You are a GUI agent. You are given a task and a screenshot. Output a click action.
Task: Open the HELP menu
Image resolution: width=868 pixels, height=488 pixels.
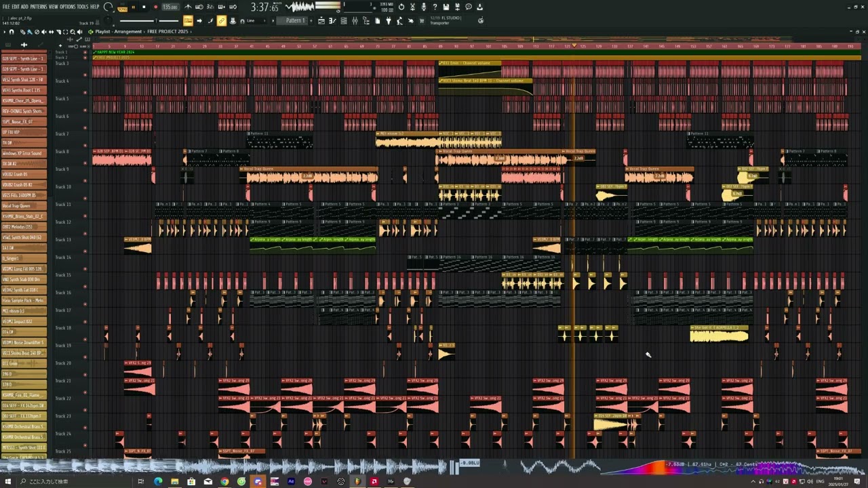pos(95,7)
